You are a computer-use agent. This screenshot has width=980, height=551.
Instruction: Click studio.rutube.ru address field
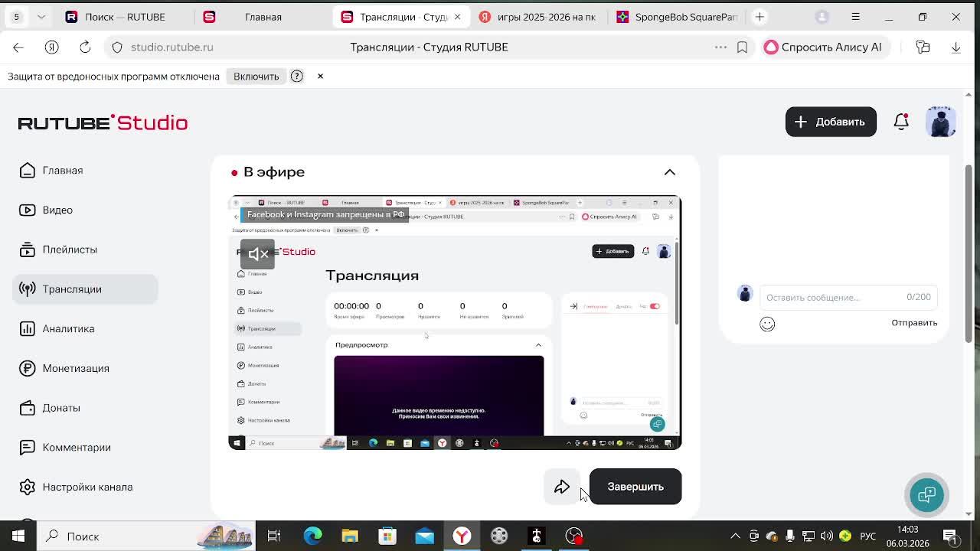click(172, 47)
